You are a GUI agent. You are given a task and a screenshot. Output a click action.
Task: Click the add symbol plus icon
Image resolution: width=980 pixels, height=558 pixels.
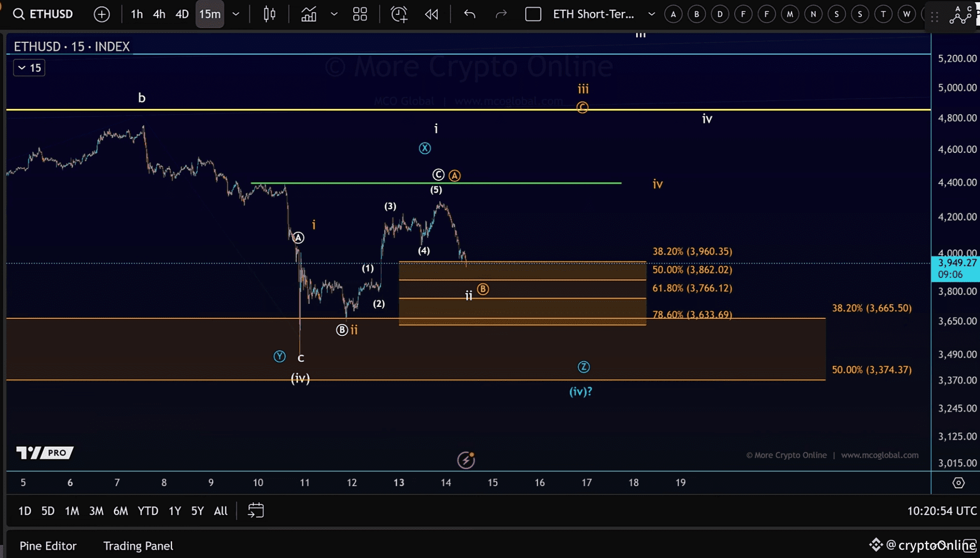coord(102,14)
